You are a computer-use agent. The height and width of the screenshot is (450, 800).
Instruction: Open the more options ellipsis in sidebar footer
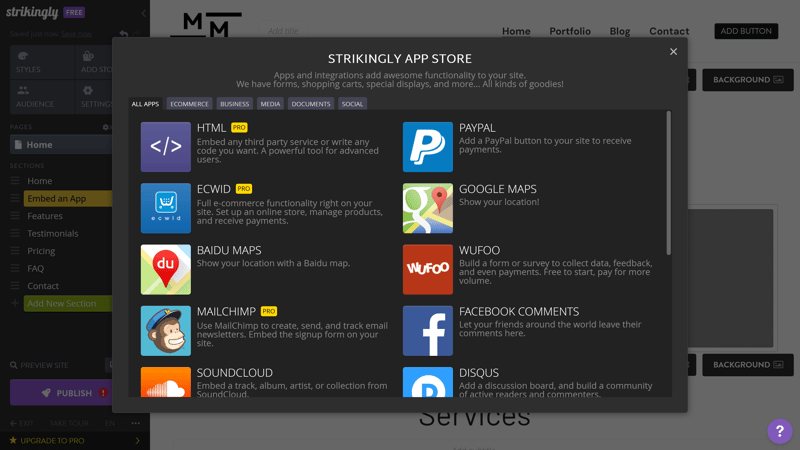pos(135,423)
